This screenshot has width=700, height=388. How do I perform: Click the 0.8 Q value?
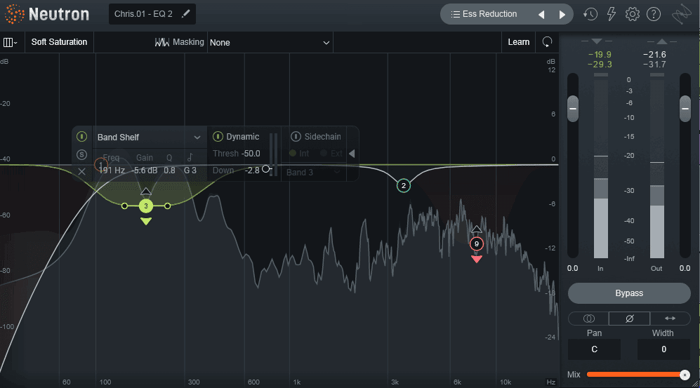tap(169, 170)
